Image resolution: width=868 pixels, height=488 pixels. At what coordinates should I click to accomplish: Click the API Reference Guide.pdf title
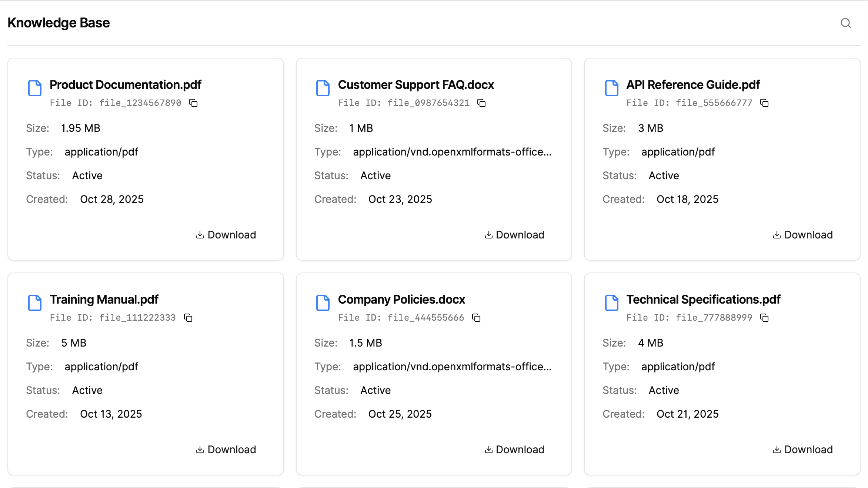point(693,84)
